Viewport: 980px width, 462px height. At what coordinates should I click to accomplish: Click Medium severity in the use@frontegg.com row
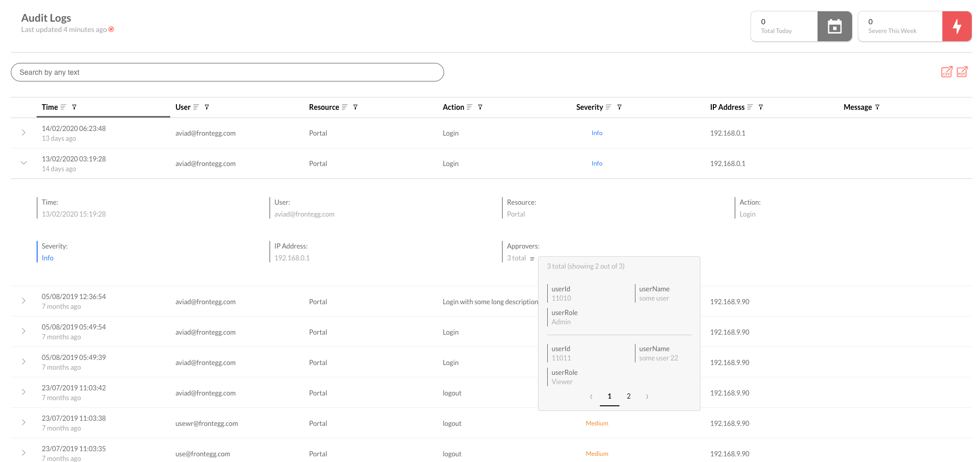(x=597, y=454)
